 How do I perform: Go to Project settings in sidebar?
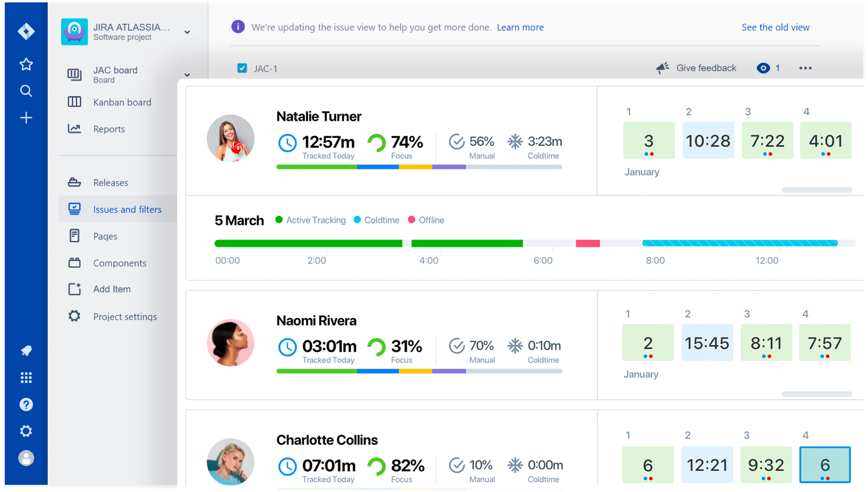pos(125,316)
